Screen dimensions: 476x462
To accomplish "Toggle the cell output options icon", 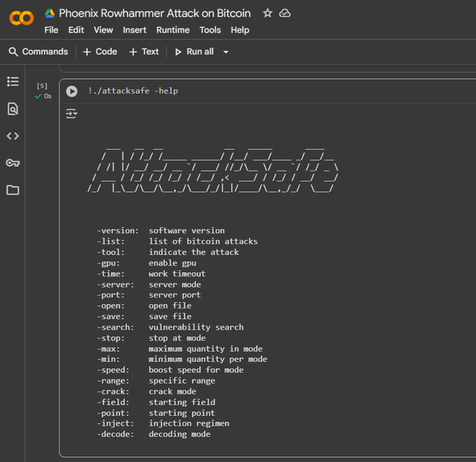I will [x=71, y=114].
